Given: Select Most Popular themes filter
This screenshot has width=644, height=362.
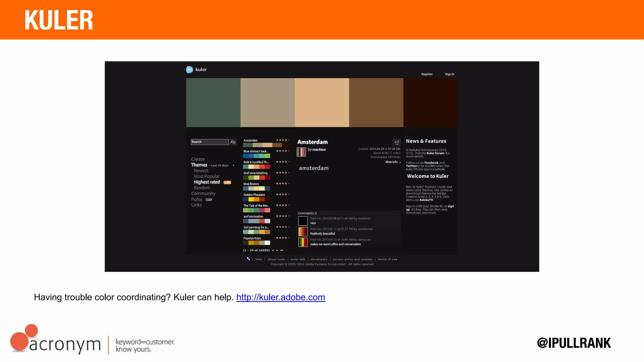Looking at the screenshot, I should tap(207, 176).
